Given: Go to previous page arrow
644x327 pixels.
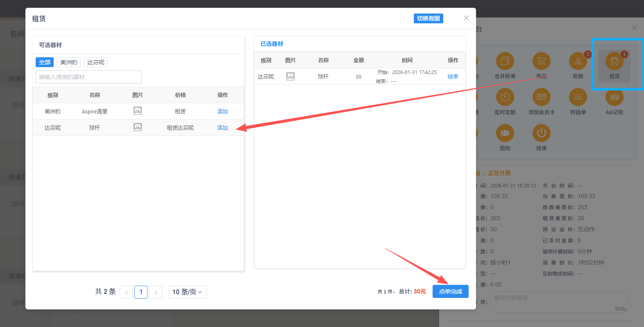Looking at the screenshot, I should (x=126, y=292).
